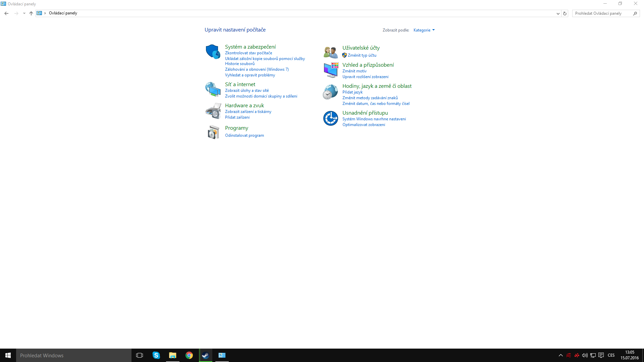Click the Usnadnění přístupu blue circle icon

(x=330, y=118)
